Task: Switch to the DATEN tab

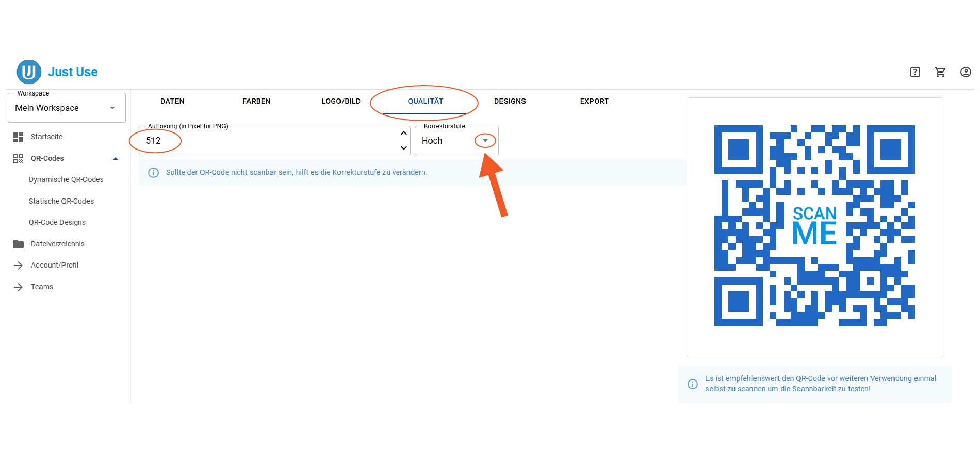Action: click(x=172, y=102)
